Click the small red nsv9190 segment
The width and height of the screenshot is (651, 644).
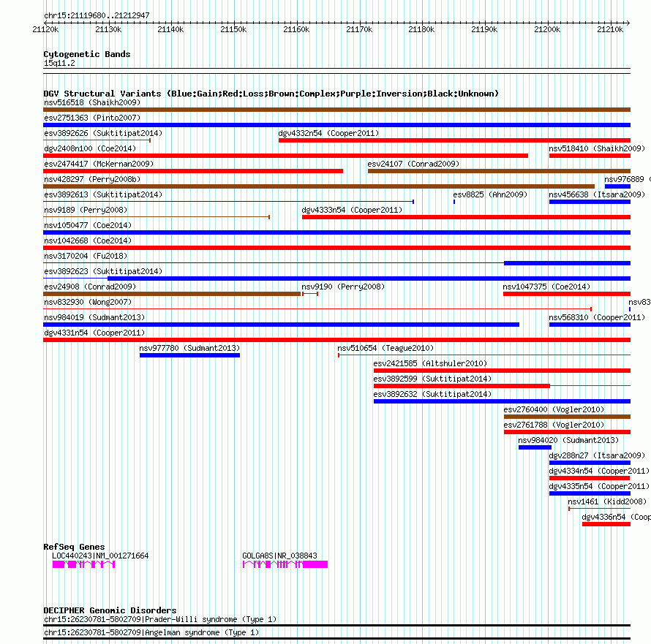pos(310,294)
